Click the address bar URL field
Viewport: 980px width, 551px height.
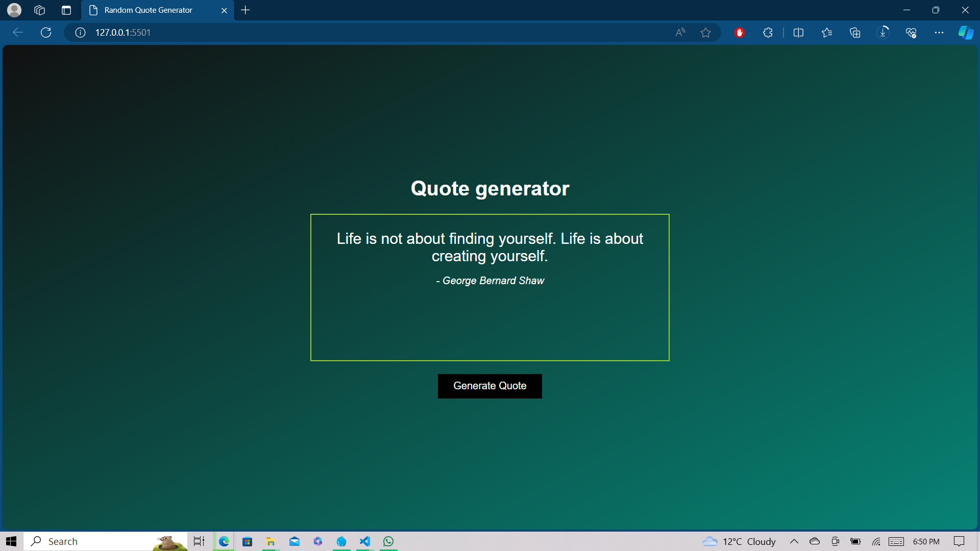pyautogui.click(x=357, y=33)
